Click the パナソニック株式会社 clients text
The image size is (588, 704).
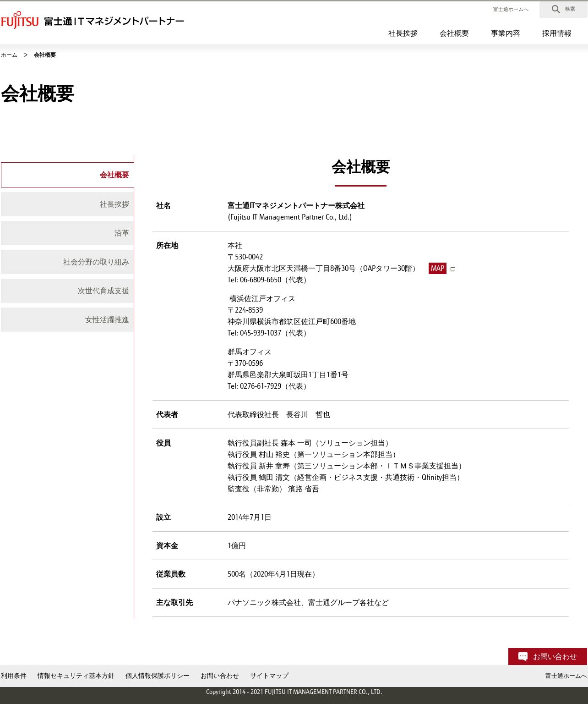click(x=308, y=603)
